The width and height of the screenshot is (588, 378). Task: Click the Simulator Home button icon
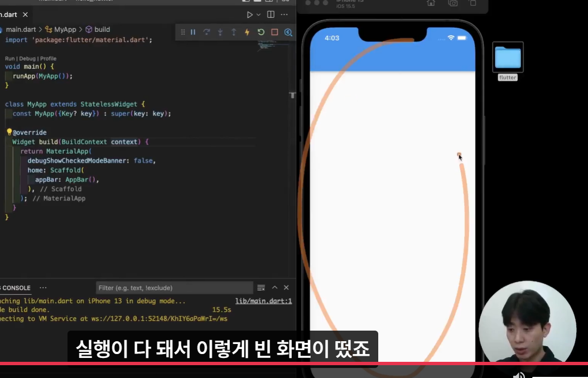point(431,3)
